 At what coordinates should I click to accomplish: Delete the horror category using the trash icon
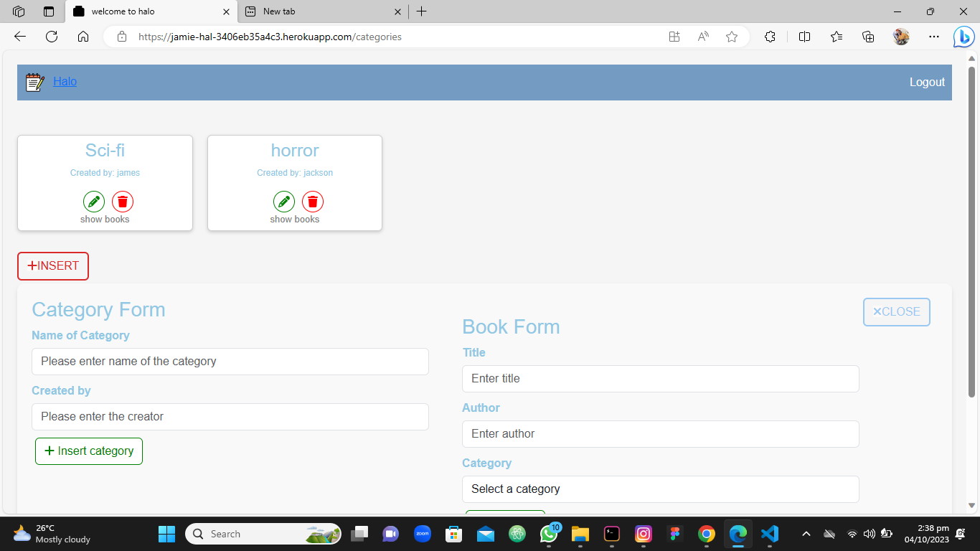click(x=313, y=201)
